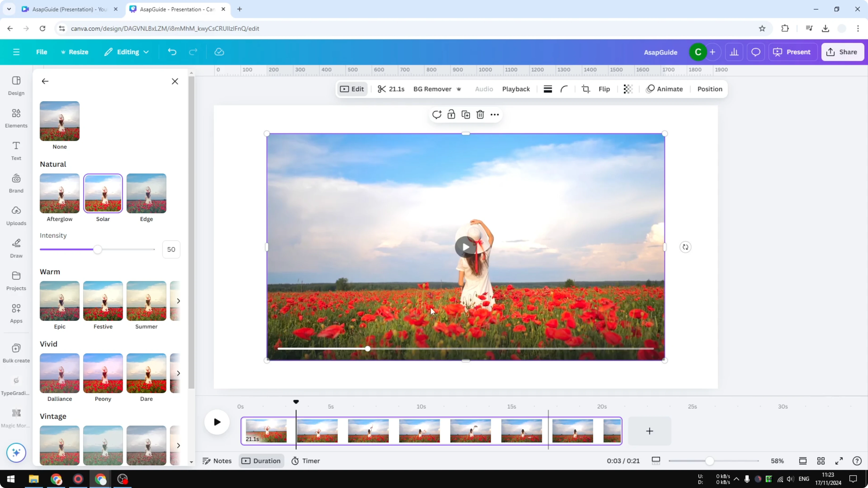Image resolution: width=868 pixels, height=488 pixels.
Task: Switch to the Audio tab
Action: pyautogui.click(x=484, y=89)
